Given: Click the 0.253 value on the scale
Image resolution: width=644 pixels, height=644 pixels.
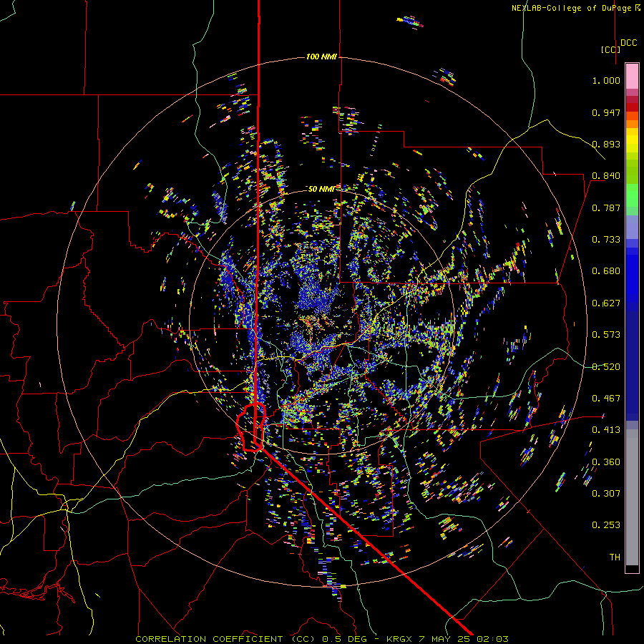Looking at the screenshot, I should click(606, 525).
